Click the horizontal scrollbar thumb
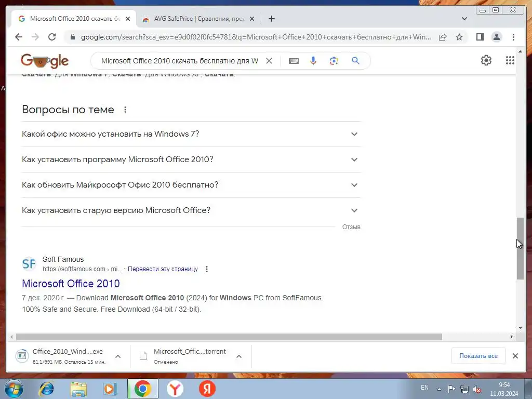This screenshot has height=399, width=532. click(x=229, y=337)
